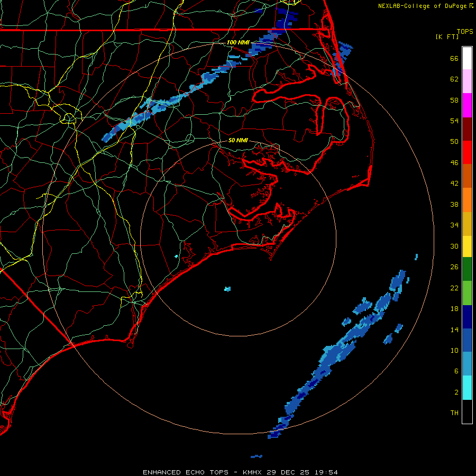Select the "[K FT]" units label
The height and width of the screenshot is (476, 476).
click(x=447, y=37)
